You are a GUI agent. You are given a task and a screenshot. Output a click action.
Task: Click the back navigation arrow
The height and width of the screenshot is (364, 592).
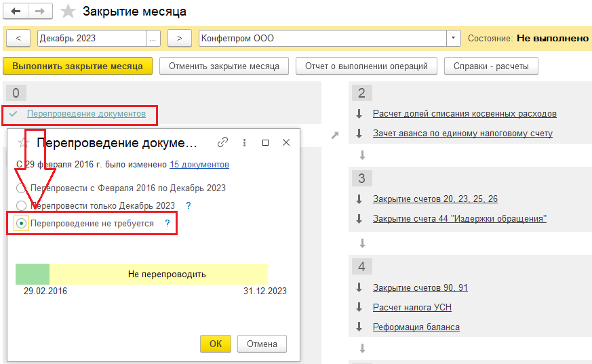(x=16, y=12)
